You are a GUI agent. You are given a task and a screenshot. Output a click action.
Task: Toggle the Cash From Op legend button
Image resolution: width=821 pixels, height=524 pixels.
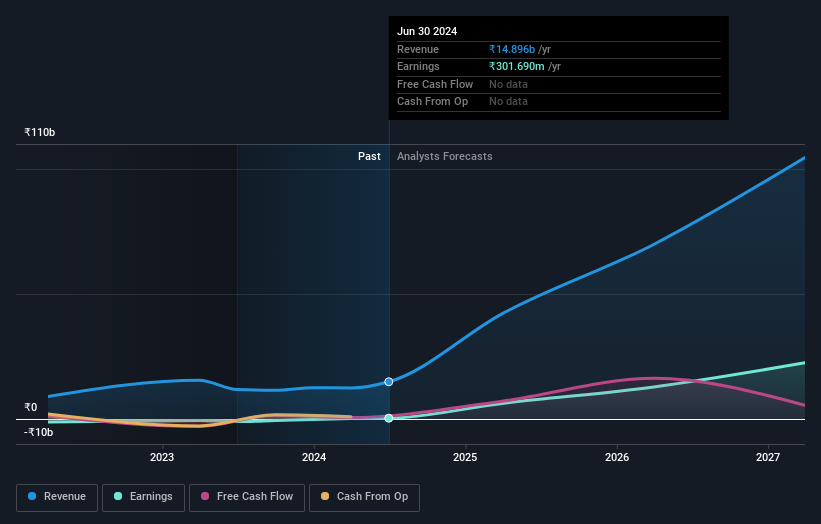tap(364, 497)
